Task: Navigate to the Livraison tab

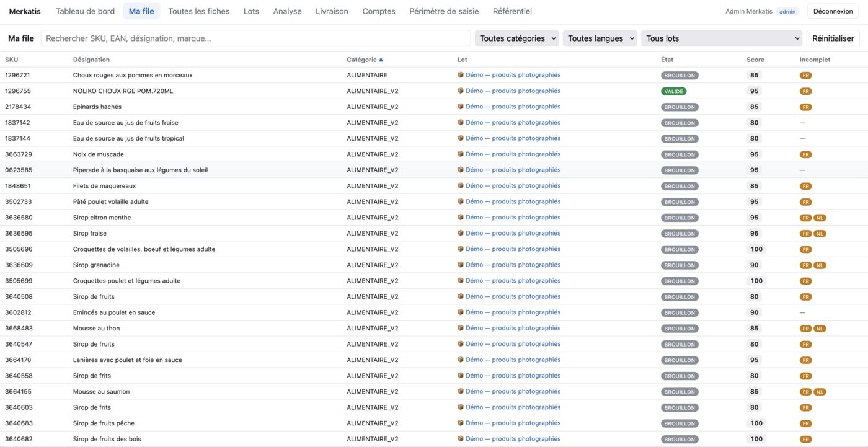Action: (x=332, y=11)
